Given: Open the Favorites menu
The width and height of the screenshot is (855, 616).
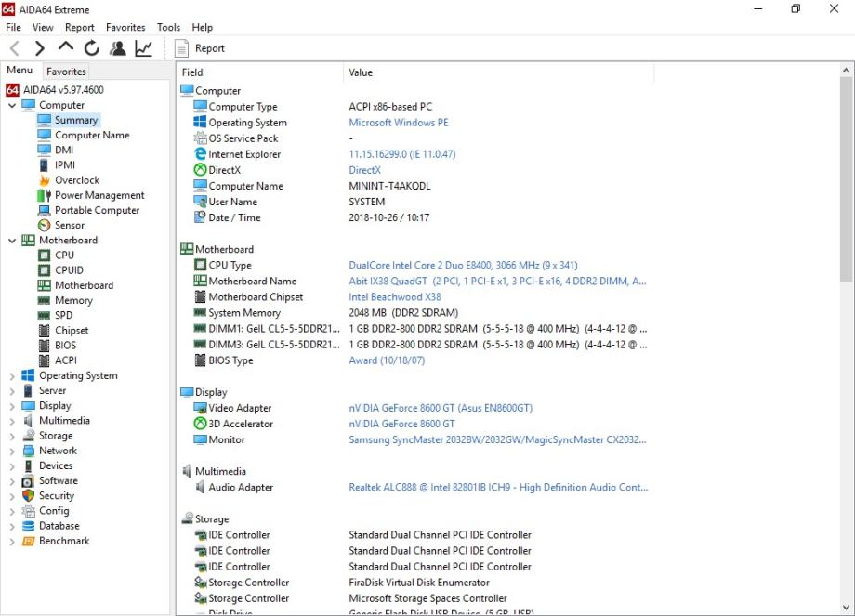Looking at the screenshot, I should click(125, 27).
